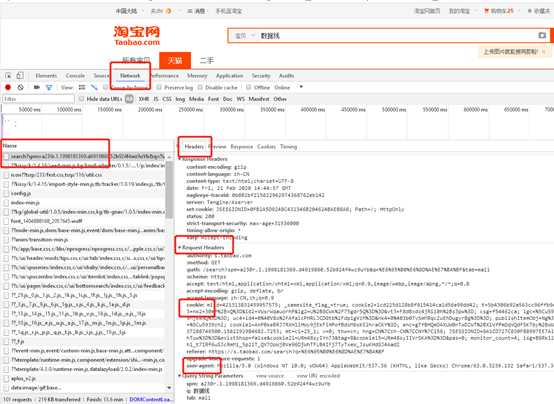
Task: Close the image upload tooltip with x
Action: 544,52
